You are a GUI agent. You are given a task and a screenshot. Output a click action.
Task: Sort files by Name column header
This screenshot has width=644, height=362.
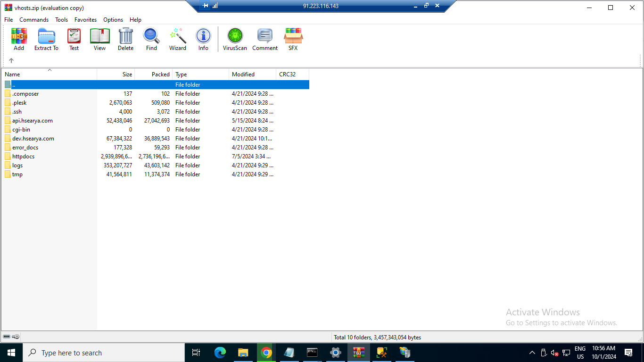(12, 74)
